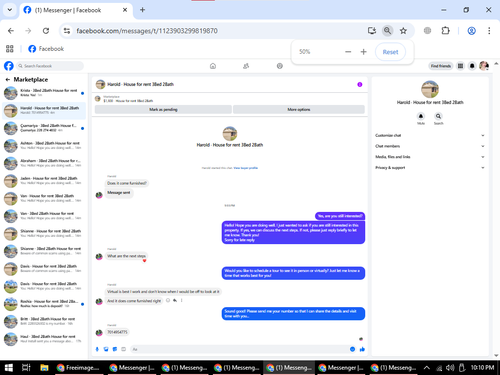Image resolution: width=500 pixels, height=375 pixels.
Task: Open the notifications bell icon
Action: (472, 66)
